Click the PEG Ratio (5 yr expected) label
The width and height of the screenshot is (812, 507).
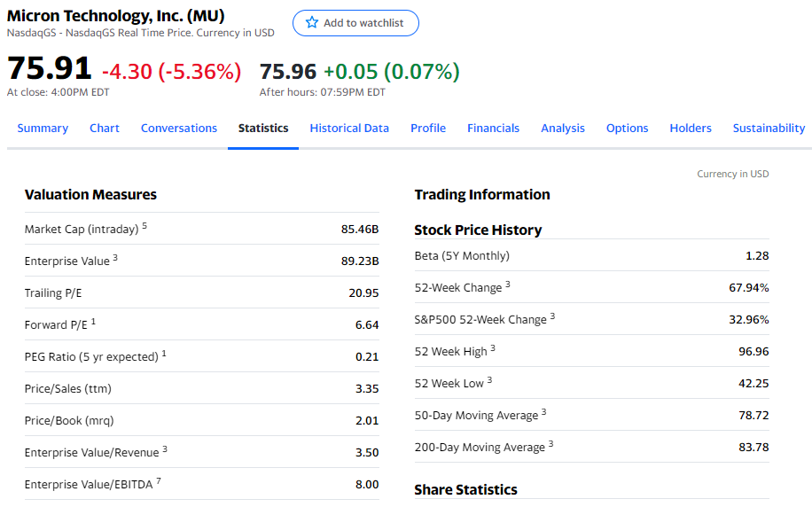[91, 357]
